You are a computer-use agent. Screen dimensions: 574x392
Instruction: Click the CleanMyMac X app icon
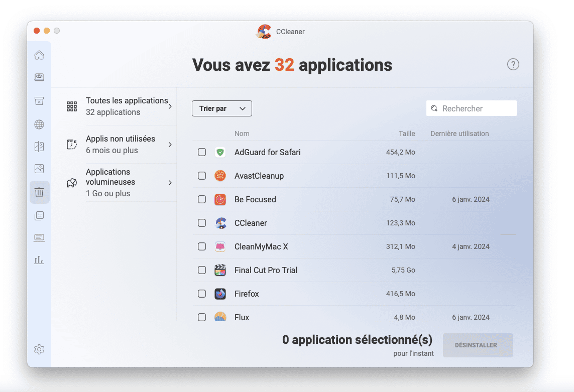(220, 246)
